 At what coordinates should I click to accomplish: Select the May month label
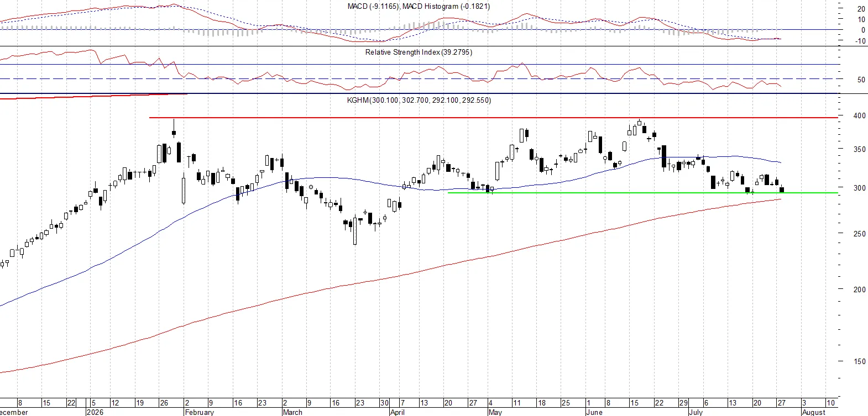(495, 412)
